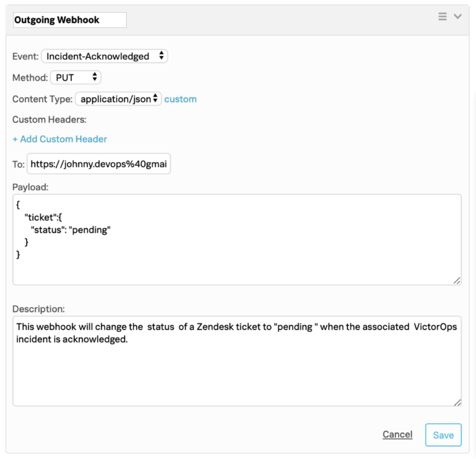Viewport: 476px width, 459px height.
Task: Open the Event dropdown showing Incident-Acknowledged
Action: tap(104, 56)
